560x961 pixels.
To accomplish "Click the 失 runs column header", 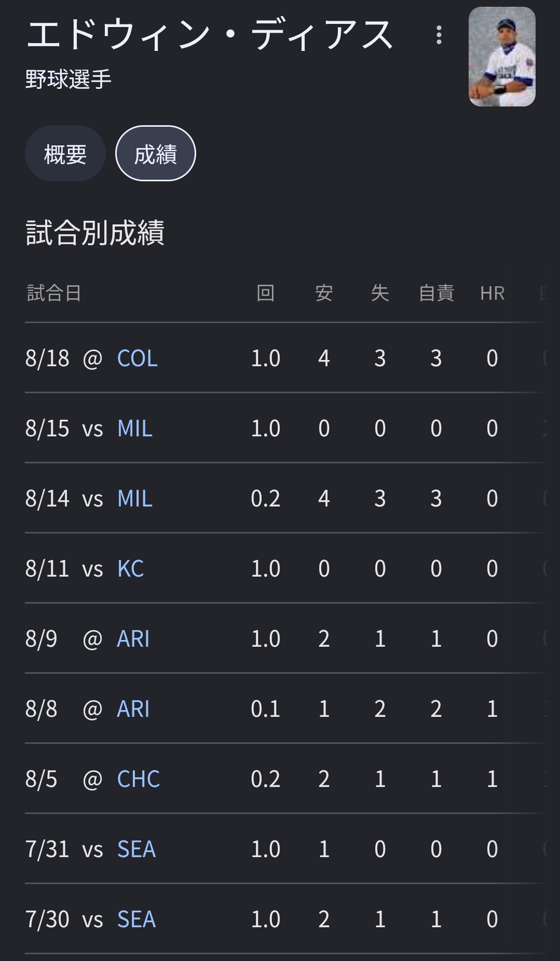I will (380, 293).
